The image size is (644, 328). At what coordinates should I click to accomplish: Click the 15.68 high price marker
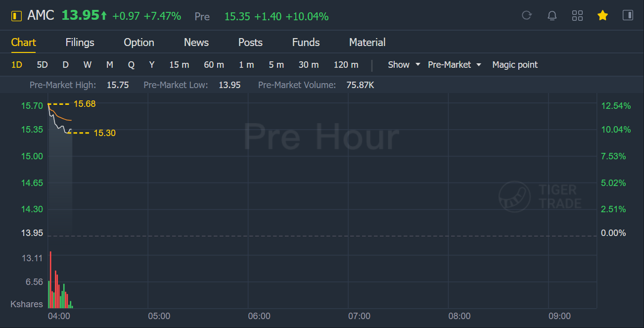click(85, 104)
